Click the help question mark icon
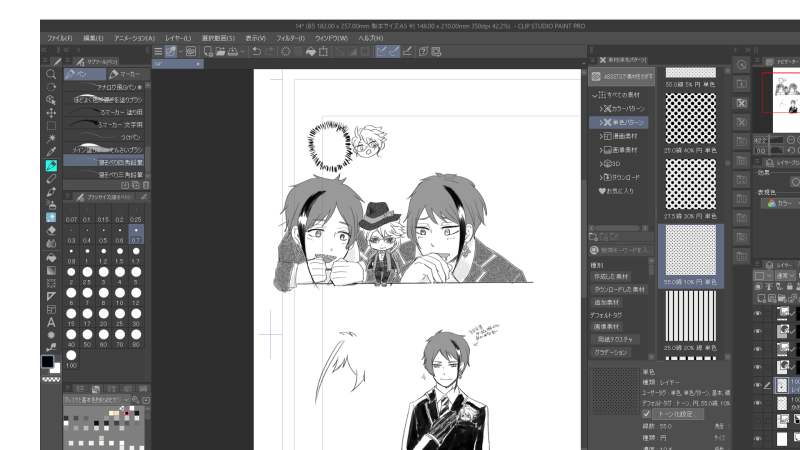 pyautogui.click(x=423, y=51)
